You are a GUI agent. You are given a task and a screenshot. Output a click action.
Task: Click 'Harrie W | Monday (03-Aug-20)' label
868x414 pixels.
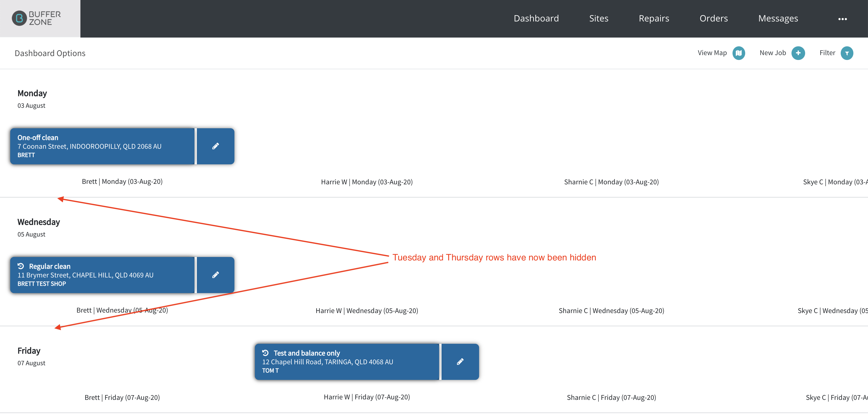click(366, 182)
